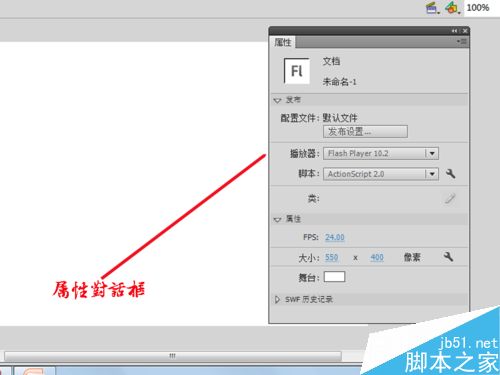Click the edit class definition pencil icon
500x375 pixels.
click(x=450, y=199)
